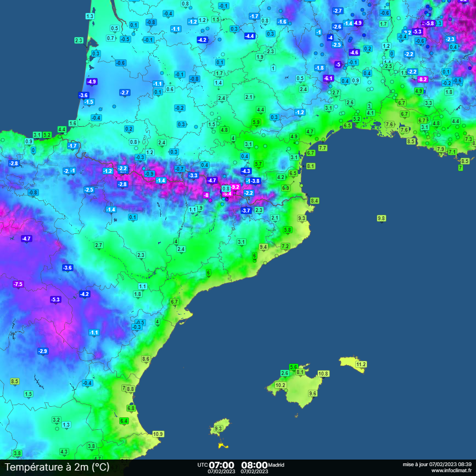Select the -8 station label in Pyrenees
Screen dimensions: 476x476
tap(206, 195)
